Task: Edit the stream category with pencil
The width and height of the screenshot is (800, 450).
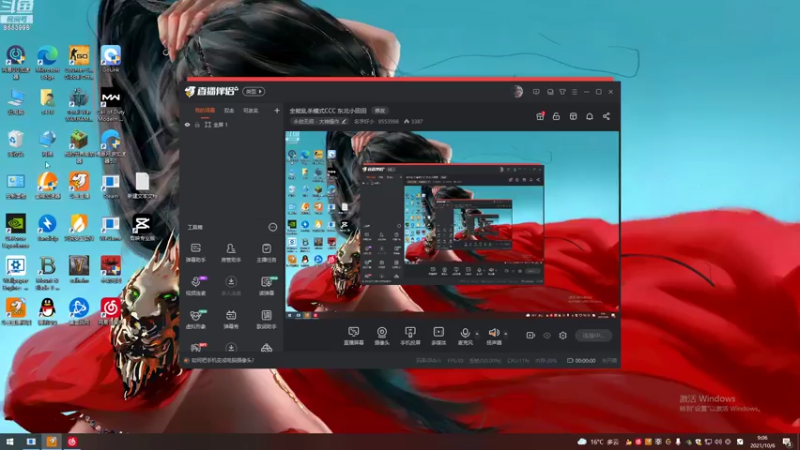Action: pyautogui.click(x=344, y=121)
